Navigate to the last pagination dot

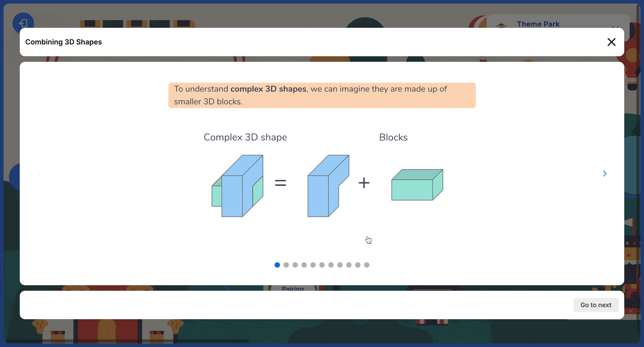(367, 265)
